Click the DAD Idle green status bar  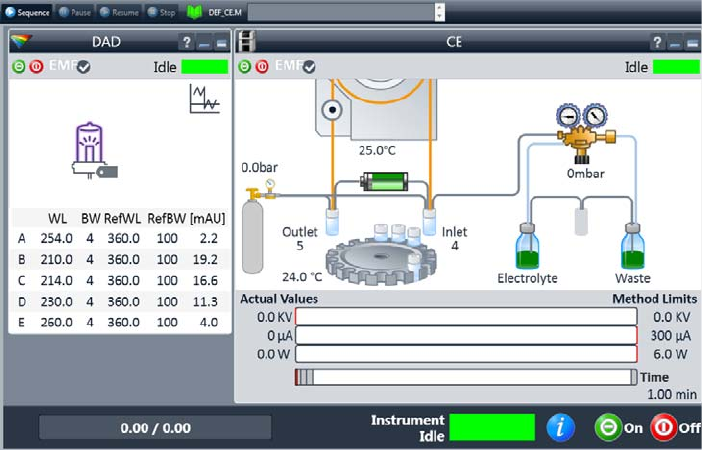pyautogui.click(x=205, y=67)
